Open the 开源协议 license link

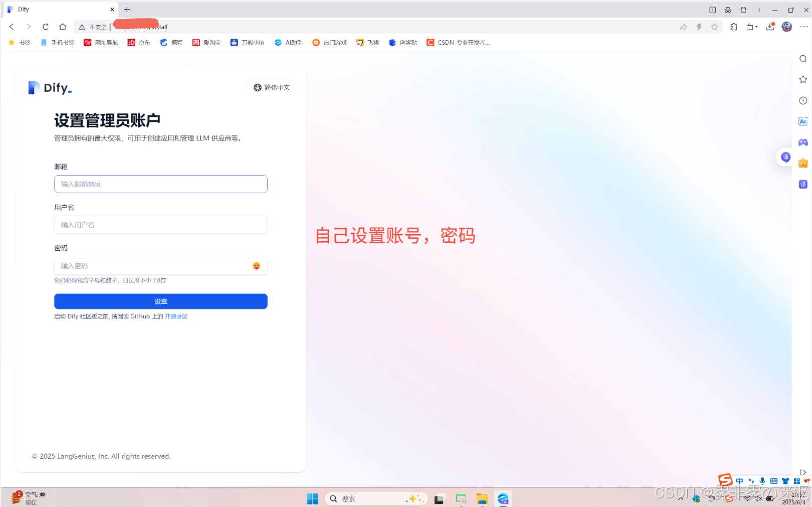point(176,316)
